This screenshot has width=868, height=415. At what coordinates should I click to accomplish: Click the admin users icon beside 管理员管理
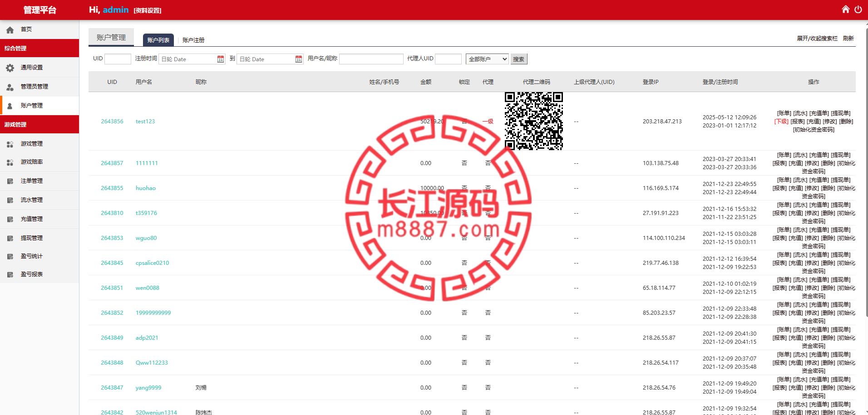10,87
